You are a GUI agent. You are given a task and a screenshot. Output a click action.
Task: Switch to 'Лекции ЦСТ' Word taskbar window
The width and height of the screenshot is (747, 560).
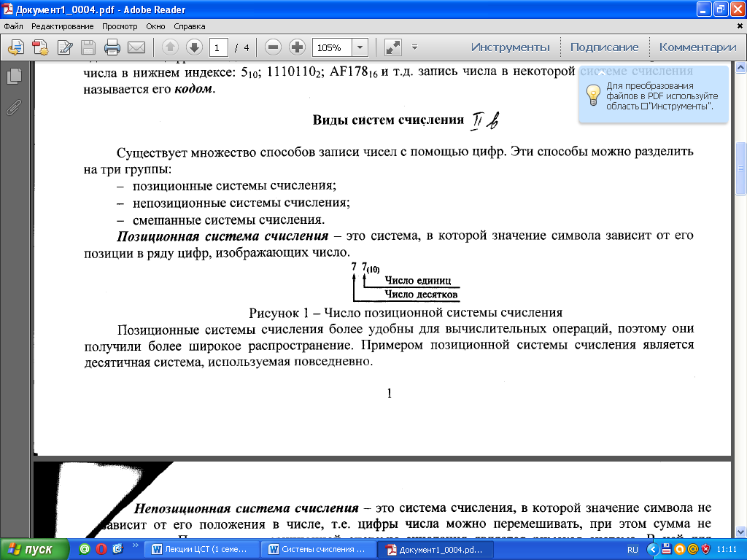(202, 550)
